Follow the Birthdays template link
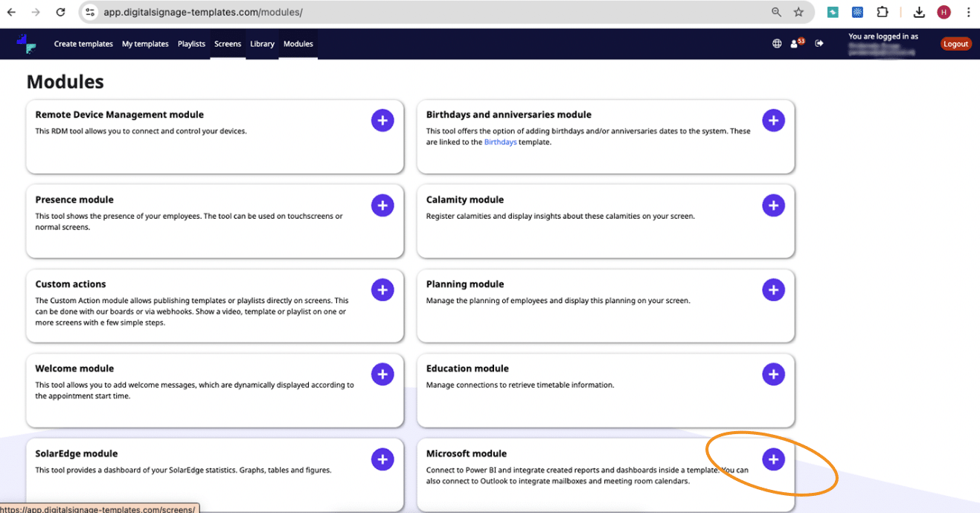 click(500, 141)
